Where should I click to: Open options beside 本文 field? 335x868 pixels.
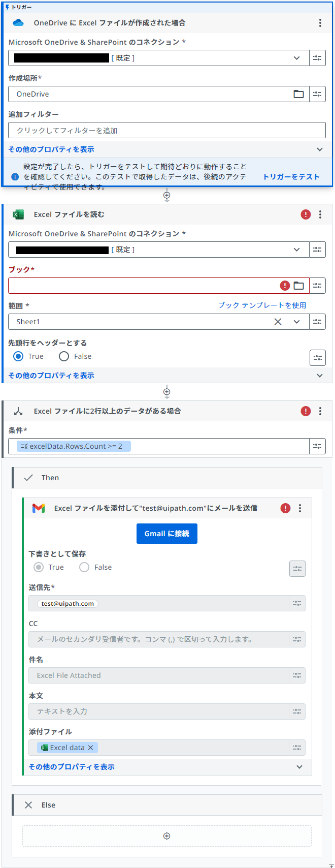297,711
